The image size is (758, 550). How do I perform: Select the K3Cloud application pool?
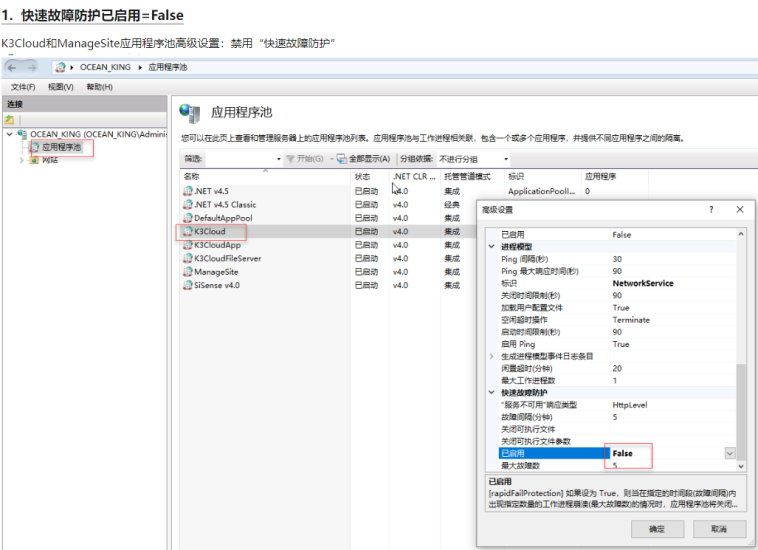coord(209,231)
